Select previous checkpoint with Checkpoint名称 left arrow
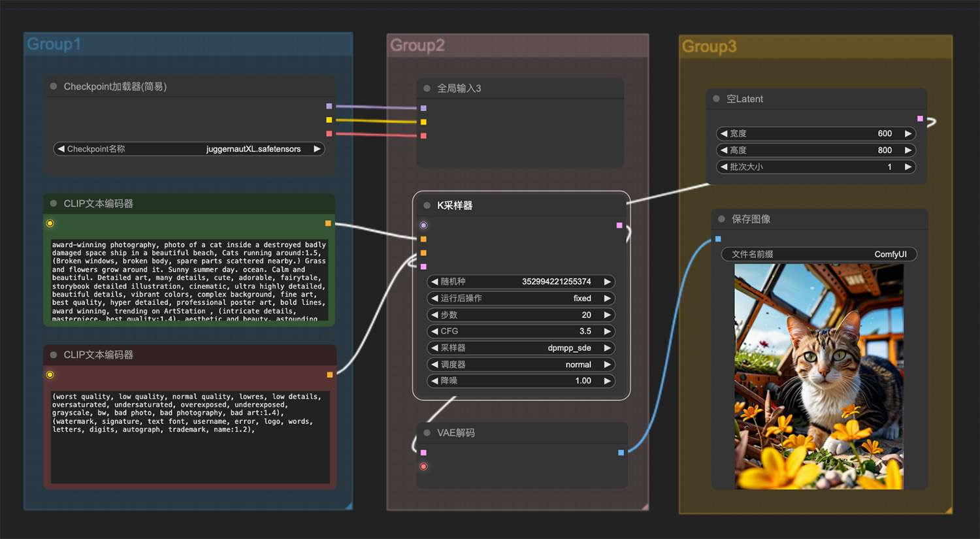Viewport: 980px width, 539px height. (61, 149)
